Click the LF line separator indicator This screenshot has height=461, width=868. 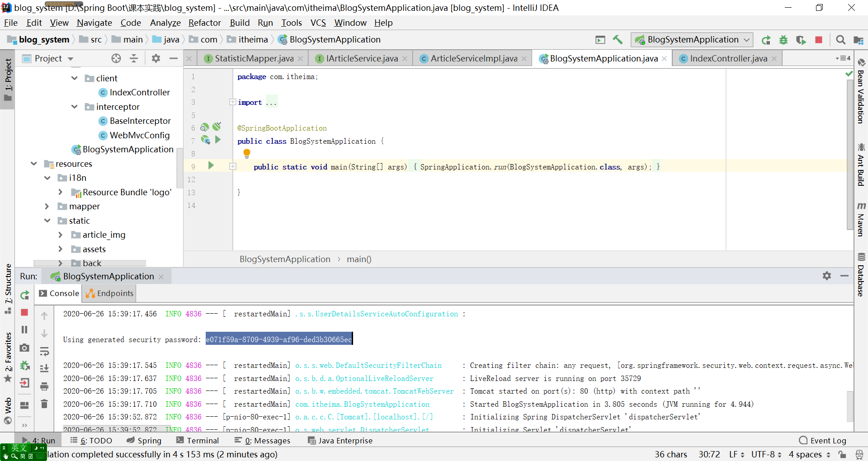pos(736,454)
